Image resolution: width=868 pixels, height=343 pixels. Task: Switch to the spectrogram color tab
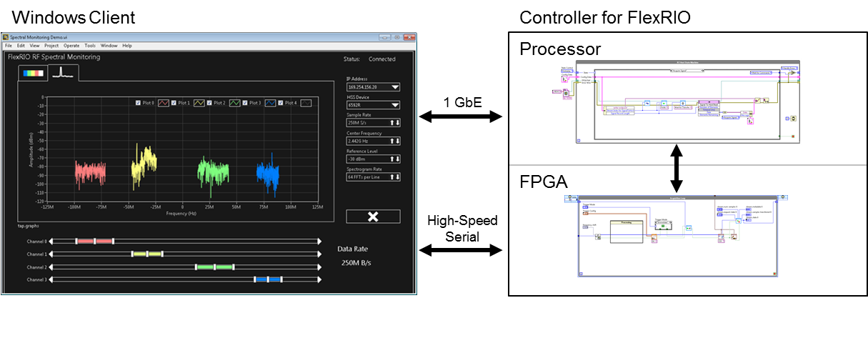tap(33, 73)
